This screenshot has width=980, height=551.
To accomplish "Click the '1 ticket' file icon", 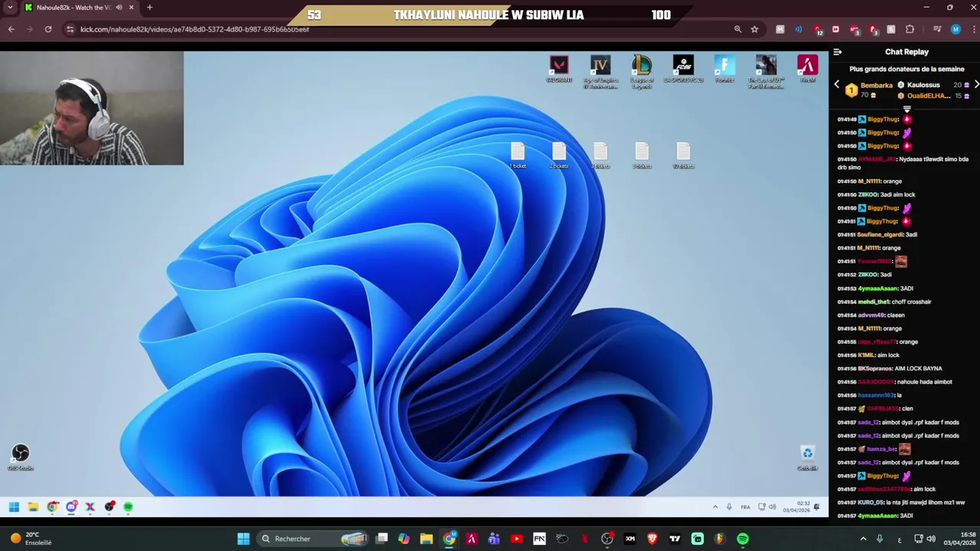I will tap(518, 156).
